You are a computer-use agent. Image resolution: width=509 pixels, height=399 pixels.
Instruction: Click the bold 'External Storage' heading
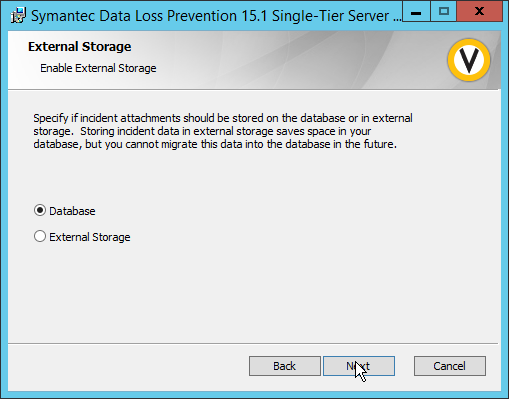tap(80, 47)
